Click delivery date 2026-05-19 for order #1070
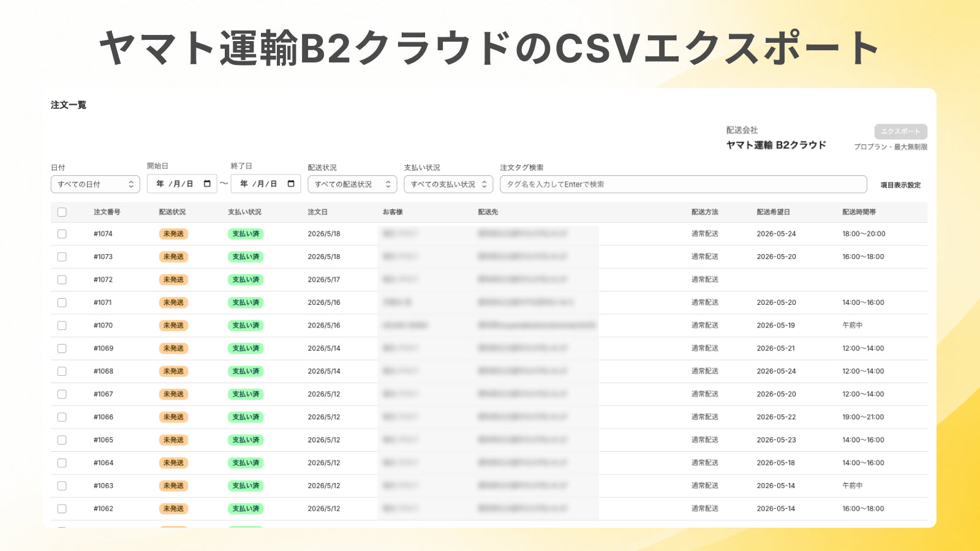980x551 pixels. coord(776,326)
